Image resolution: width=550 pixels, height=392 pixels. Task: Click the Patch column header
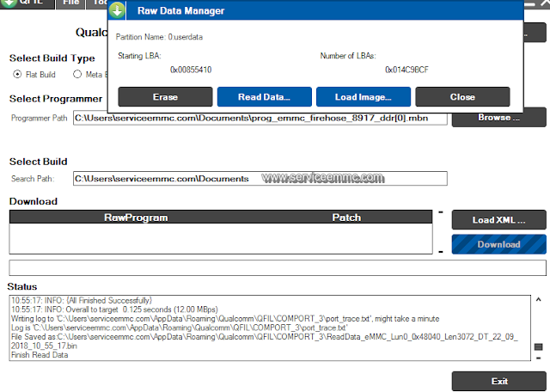click(x=346, y=217)
